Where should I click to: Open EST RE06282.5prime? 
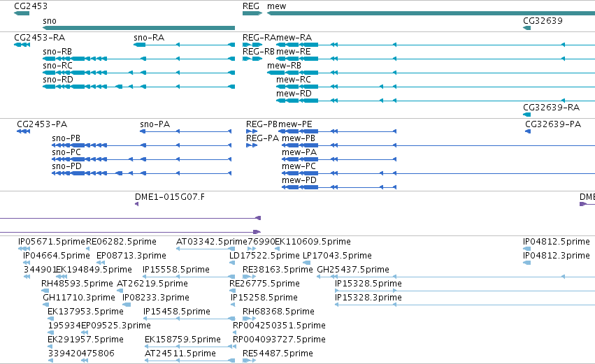pyautogui.click(x=121, y=242)
